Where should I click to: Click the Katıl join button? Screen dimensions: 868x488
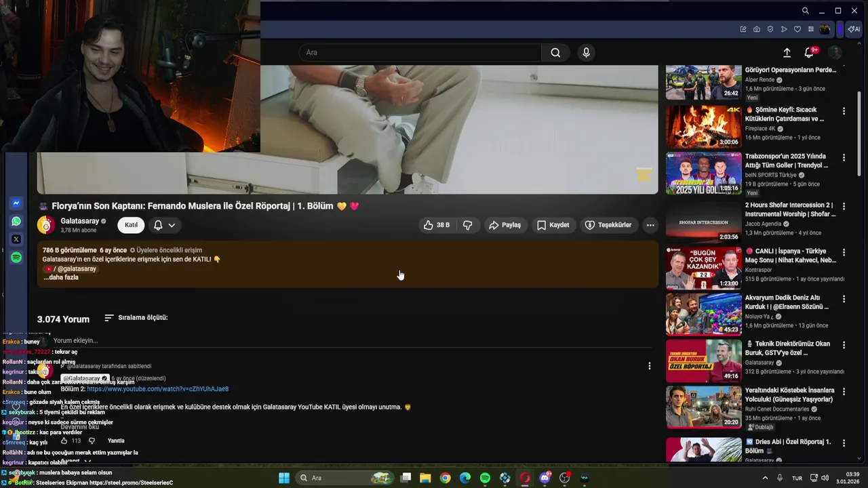pos(131,225)
